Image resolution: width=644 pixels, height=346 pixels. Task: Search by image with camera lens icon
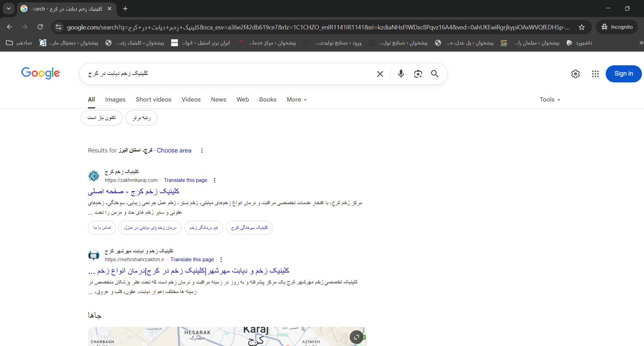[418, 74]
